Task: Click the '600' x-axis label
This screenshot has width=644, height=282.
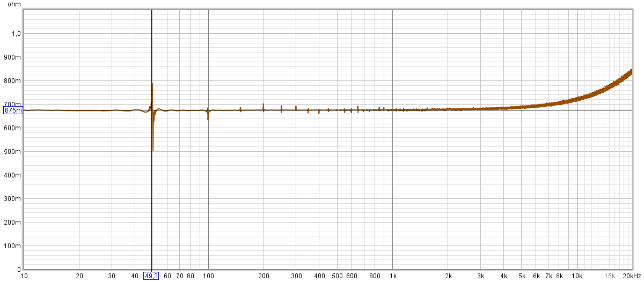Action: (352, 276)
